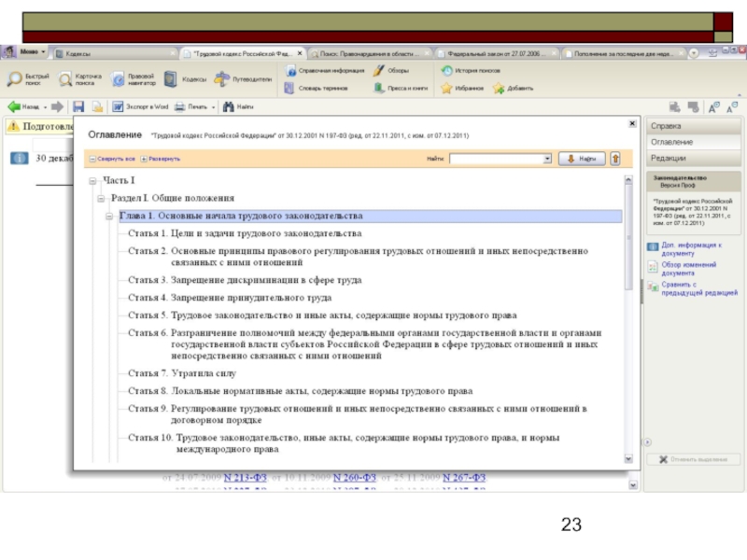The height and width of the screenshot is (560, 747).
Task: Switch to Трудовой кодекс tab
Action: pyautogui.click(x=243, y=54)
